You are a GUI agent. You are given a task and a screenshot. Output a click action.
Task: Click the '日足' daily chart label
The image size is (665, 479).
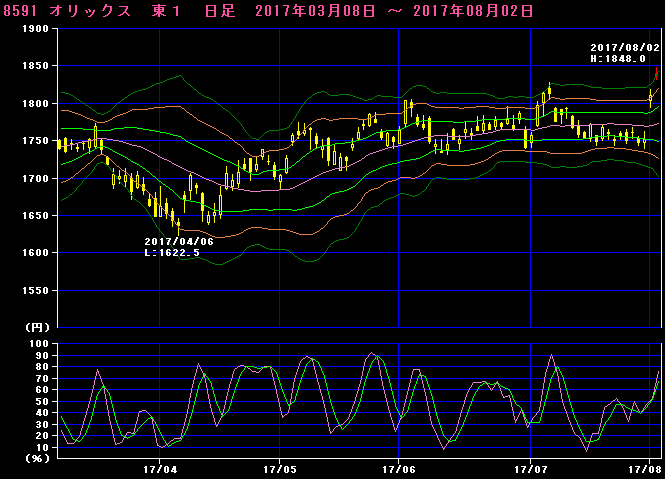click(x=220, y=11)
